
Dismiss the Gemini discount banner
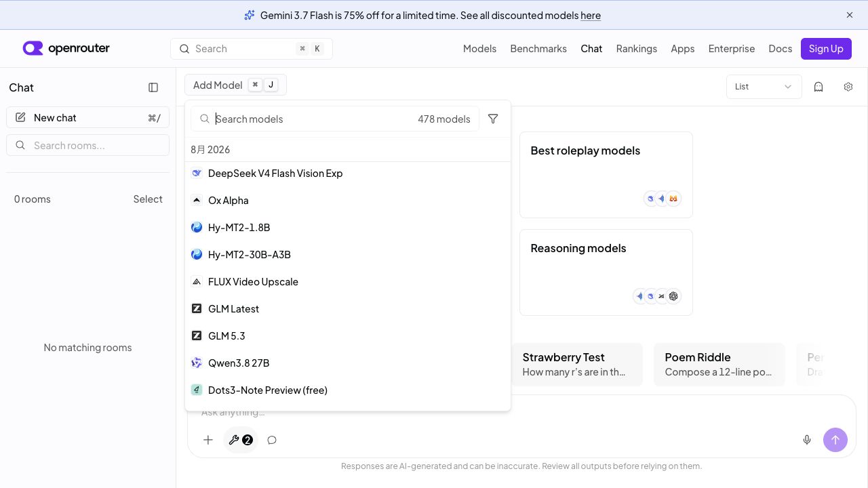tap(850, 15)
